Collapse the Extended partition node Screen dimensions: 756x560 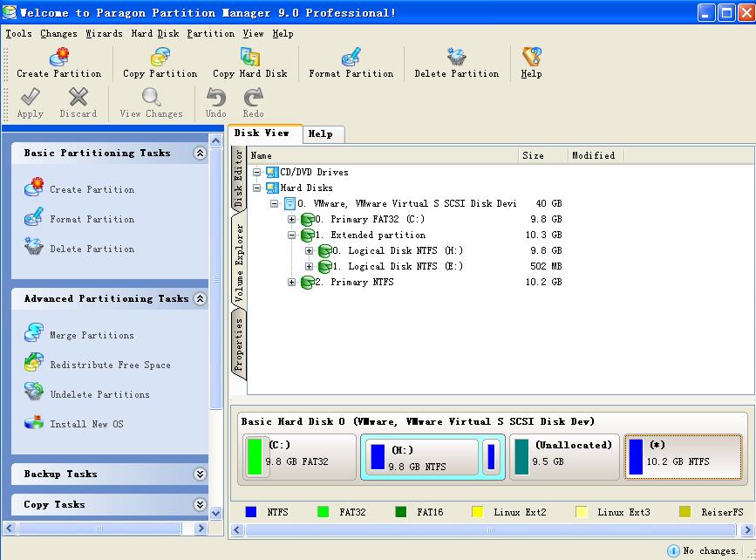(291, 235)
